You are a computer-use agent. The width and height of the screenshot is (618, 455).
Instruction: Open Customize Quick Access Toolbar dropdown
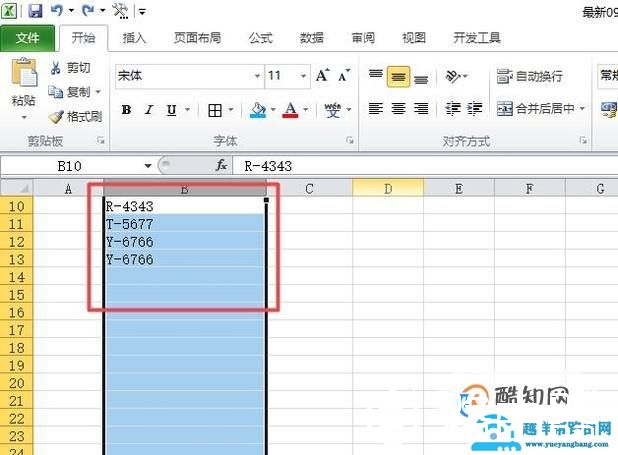click(x=142, y=12)
